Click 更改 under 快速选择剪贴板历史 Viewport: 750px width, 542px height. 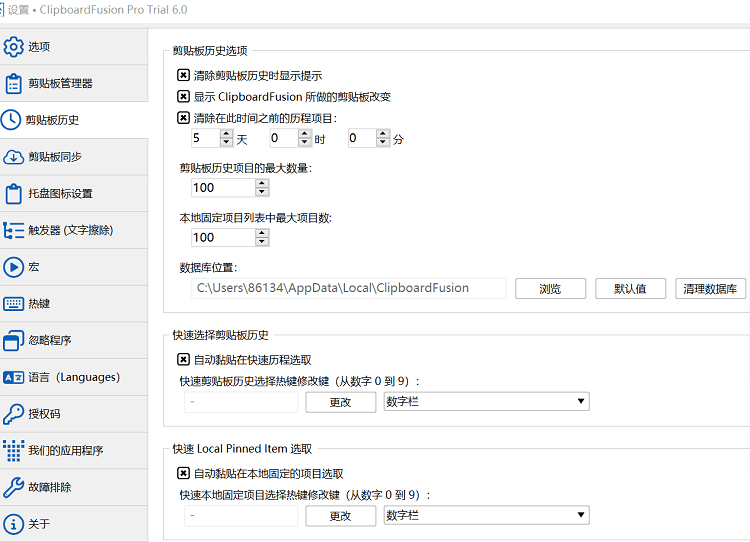click(341, 402)
